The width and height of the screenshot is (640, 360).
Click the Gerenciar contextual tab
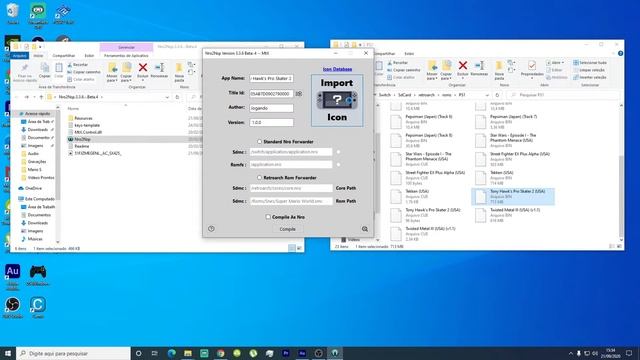coord(126,47)
